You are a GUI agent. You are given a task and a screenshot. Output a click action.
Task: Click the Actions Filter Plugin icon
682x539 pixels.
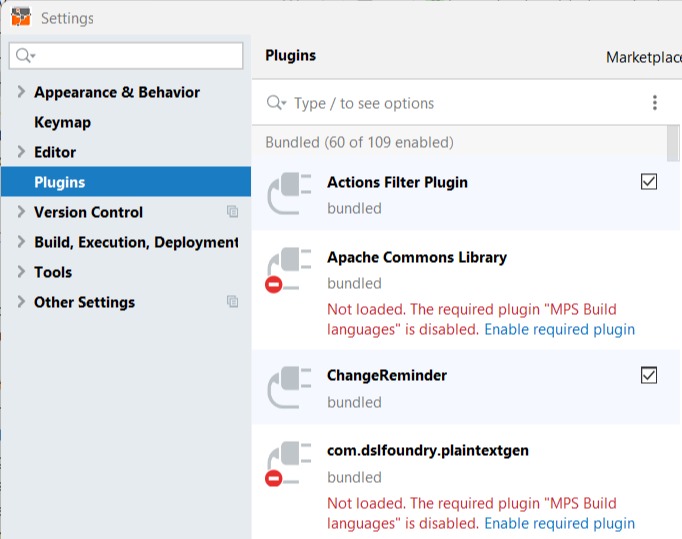click(x=291, y=195)
